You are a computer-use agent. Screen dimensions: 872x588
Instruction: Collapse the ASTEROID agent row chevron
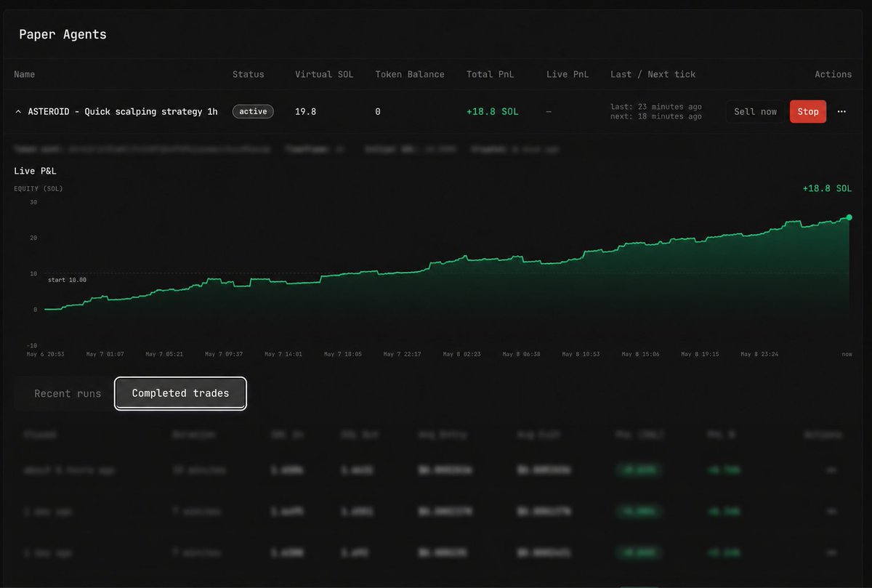18,112
